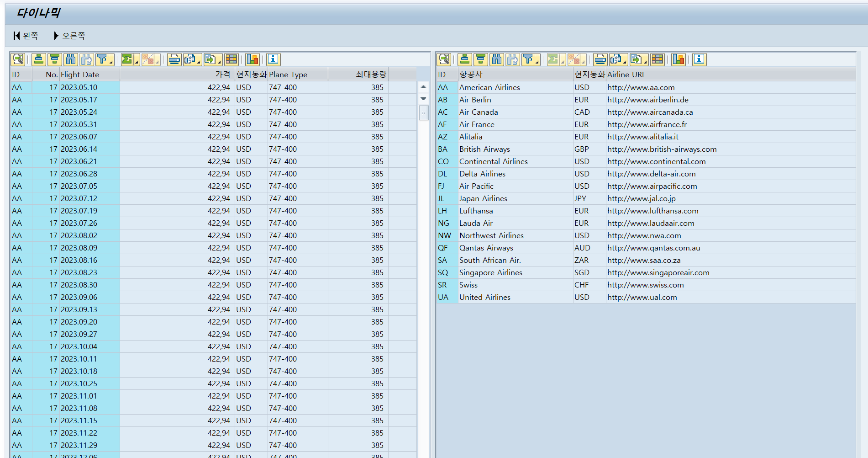
Task: Click the ZAR currency cell
Action: [x=589, y=260]
